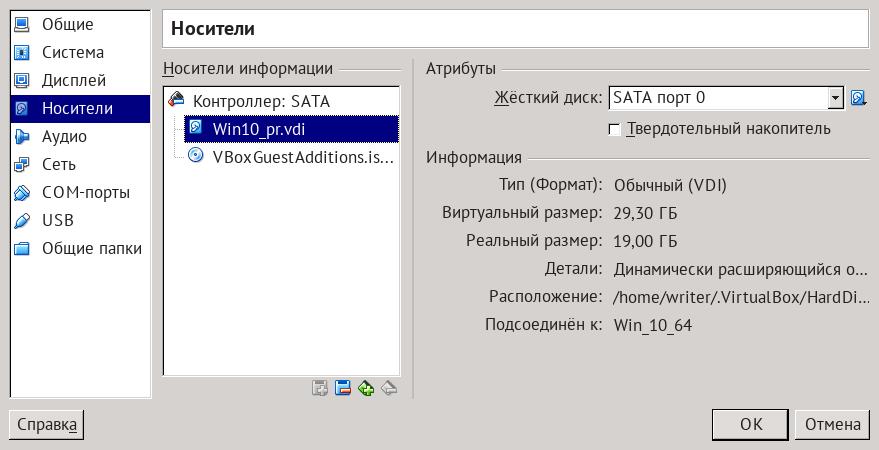Click the USB plug icon
The image size is (879, 450).
tap(21, 221)
